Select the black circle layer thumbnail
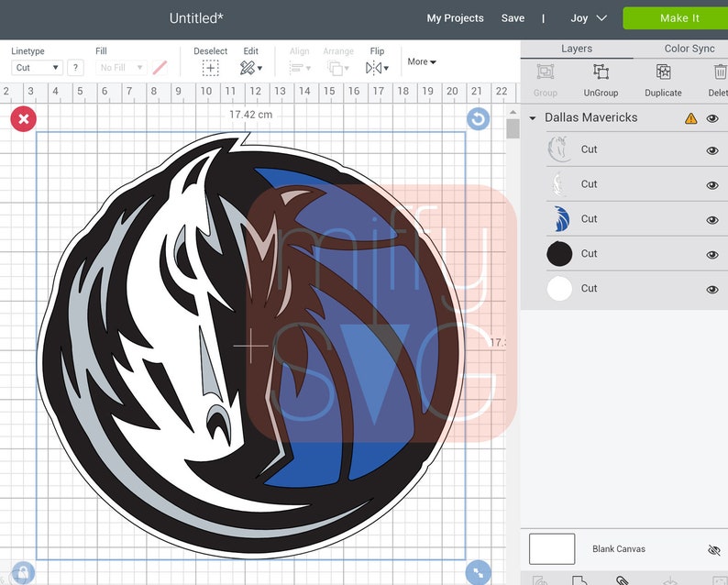This screenshot has width=728, height=585. 559,253
